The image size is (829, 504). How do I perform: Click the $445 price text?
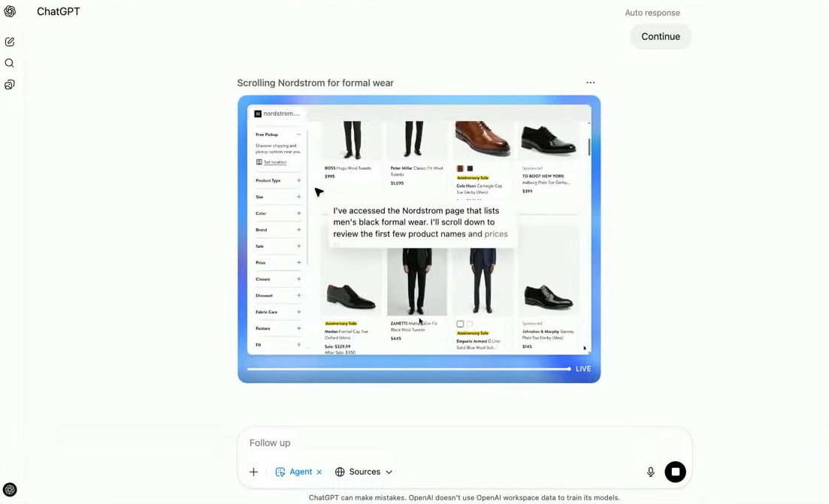pyautogui.click(x=395, y=339)
